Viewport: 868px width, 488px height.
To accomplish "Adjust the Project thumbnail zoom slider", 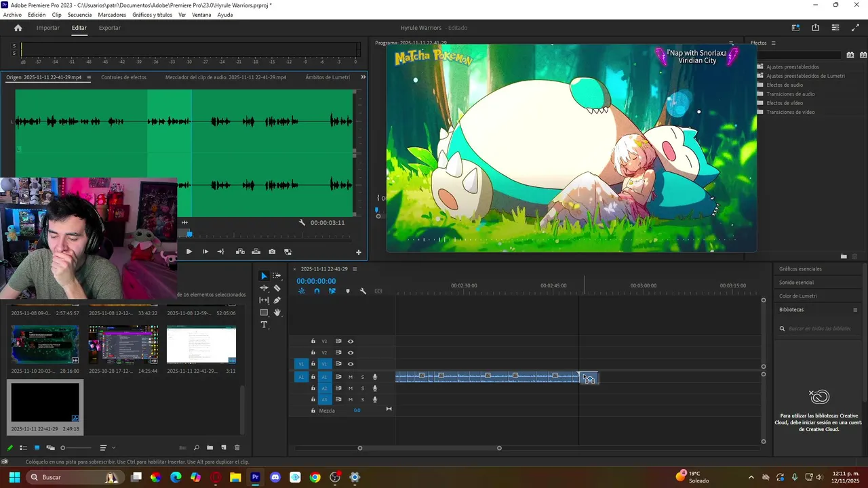I will (76, 447).
